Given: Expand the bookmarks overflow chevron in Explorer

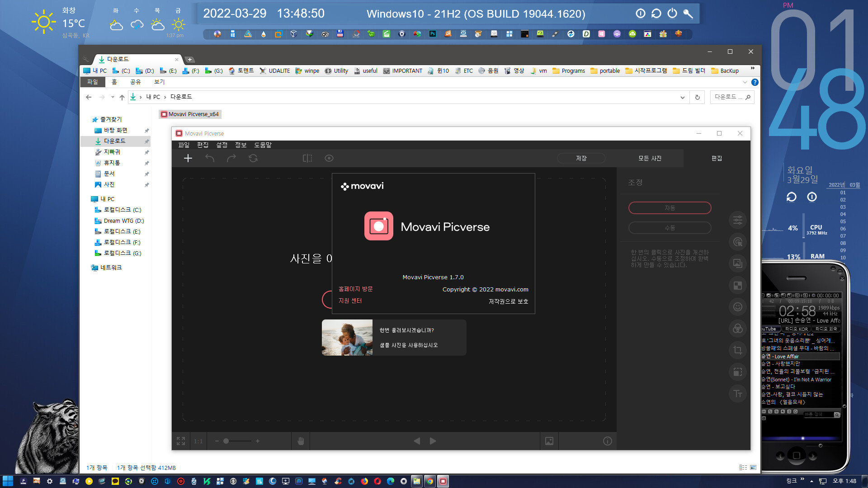Looking at the screenshot, I should point(753,69).
